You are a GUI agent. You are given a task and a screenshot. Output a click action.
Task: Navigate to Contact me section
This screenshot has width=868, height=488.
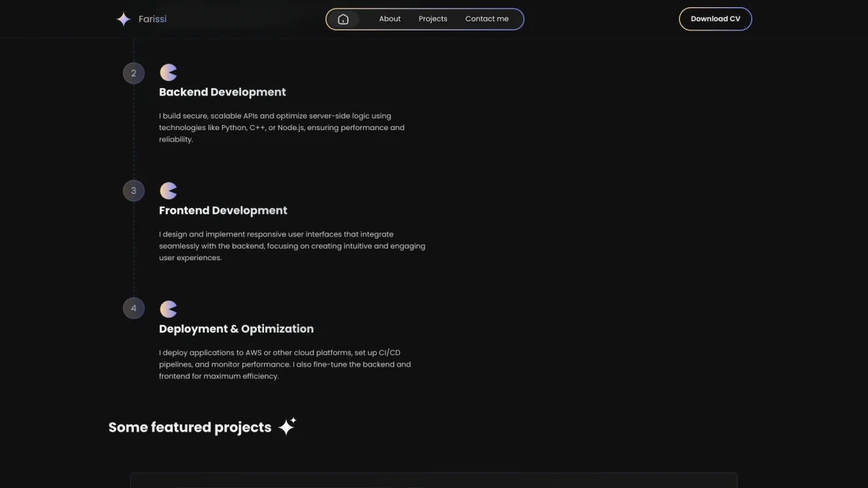click(487, 19)
